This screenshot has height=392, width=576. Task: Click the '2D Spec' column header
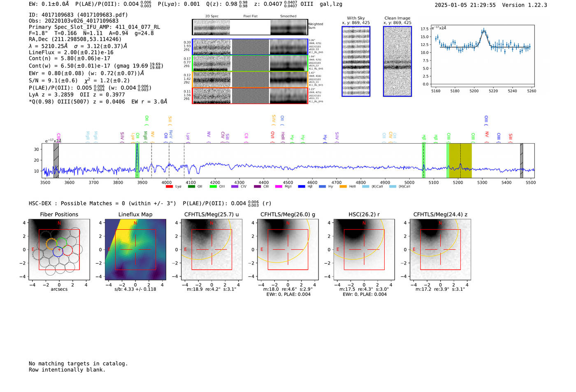pos(212,16)
